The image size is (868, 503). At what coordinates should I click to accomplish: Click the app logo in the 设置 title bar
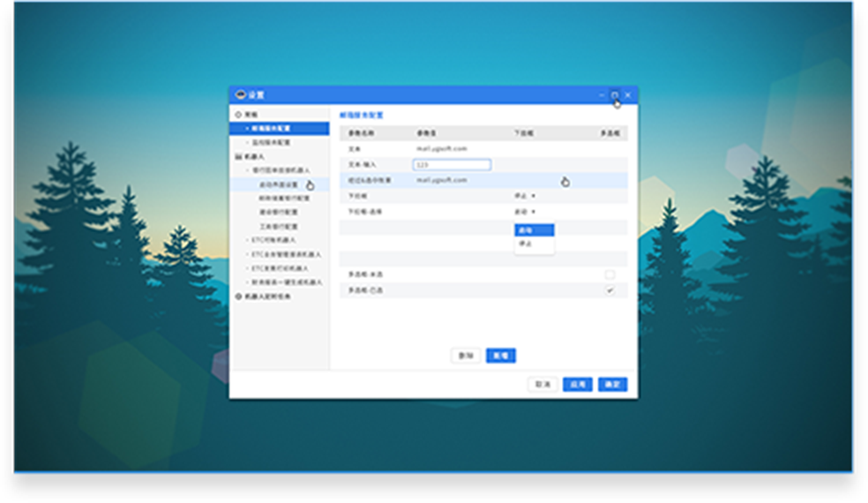click(240, 94)
